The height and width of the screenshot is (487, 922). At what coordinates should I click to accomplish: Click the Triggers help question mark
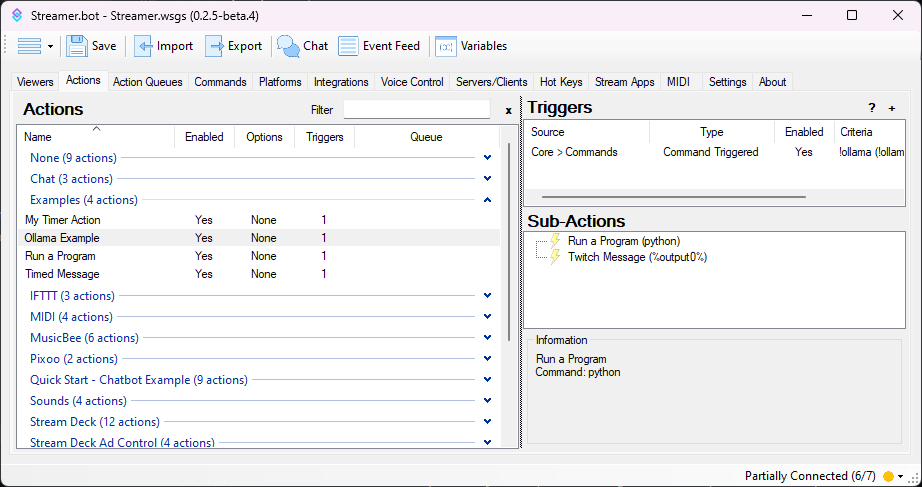point(871,109)
